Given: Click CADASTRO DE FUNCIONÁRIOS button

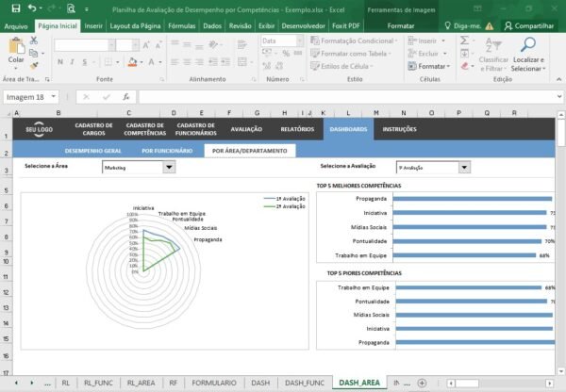Looking at the screenshot, I should click(x=196, y=129).
